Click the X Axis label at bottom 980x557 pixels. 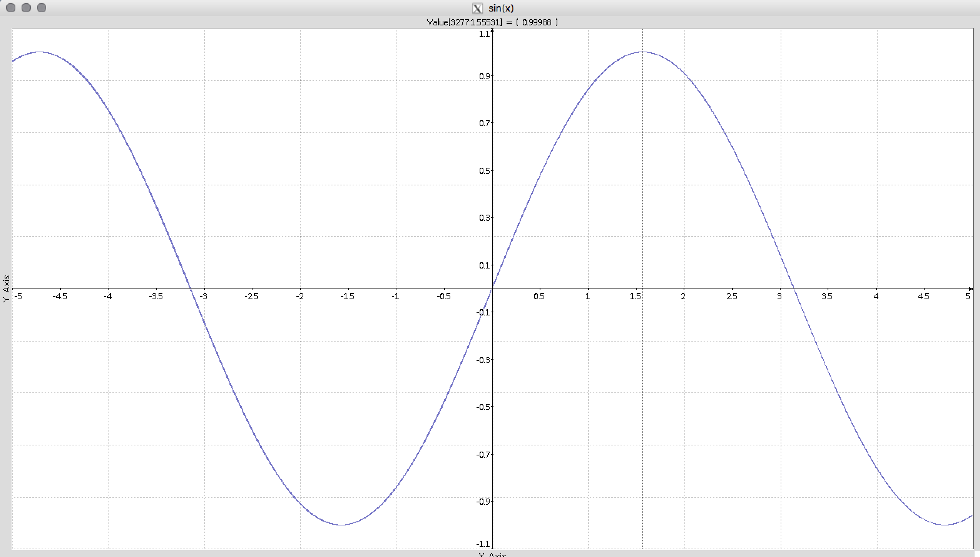(492, 555)
